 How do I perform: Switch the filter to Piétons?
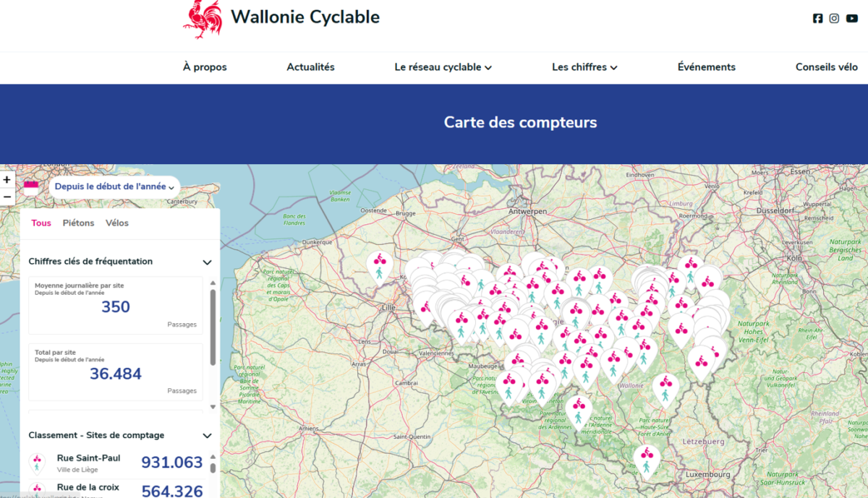[78, 223]
